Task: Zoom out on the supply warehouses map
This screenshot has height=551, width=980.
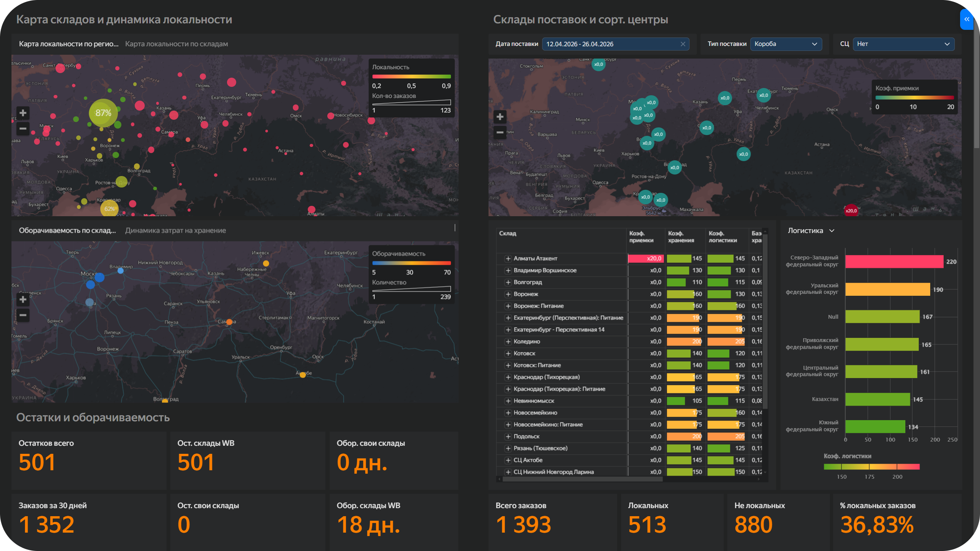Action: coord(500,132)
